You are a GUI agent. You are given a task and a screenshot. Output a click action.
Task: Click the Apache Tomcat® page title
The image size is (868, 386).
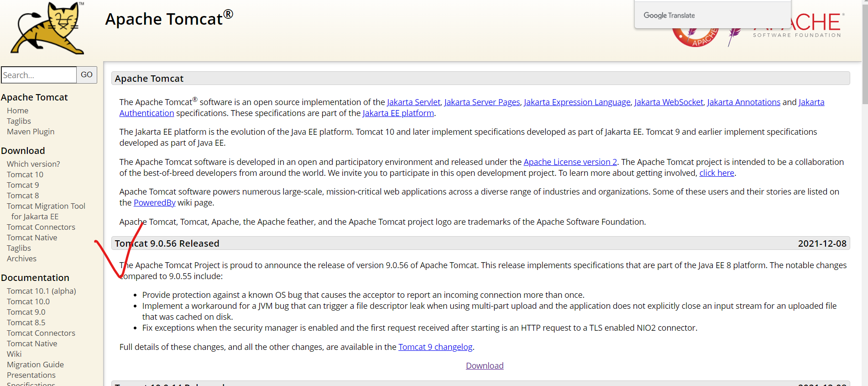click(169, 18)
